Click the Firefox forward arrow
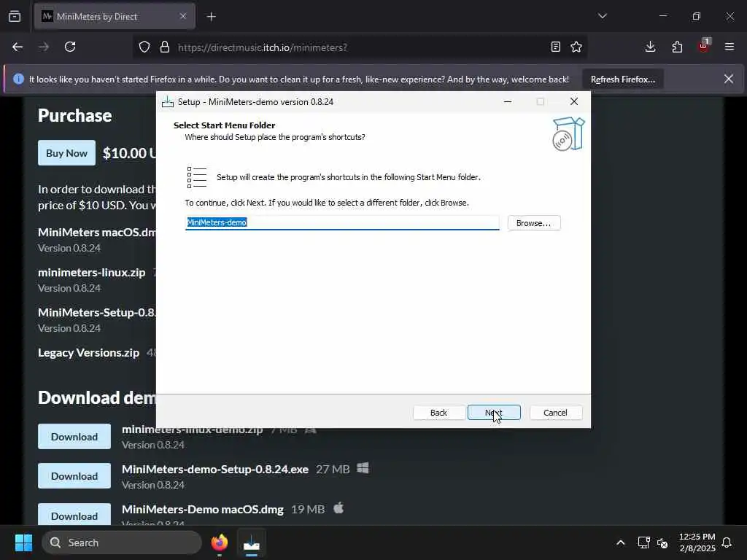 pos(44,47)
